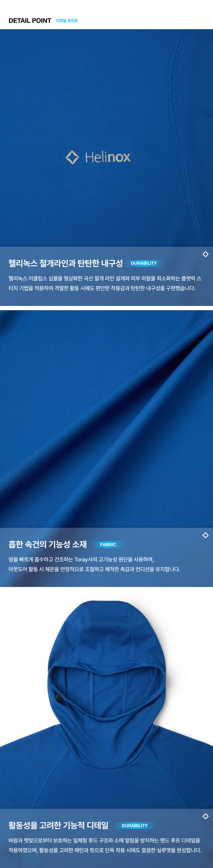Click the 흡한 속건의 기능성 소재 heading
The width and height of the screenshot is (213, 868).
click(x=47, y=544)
